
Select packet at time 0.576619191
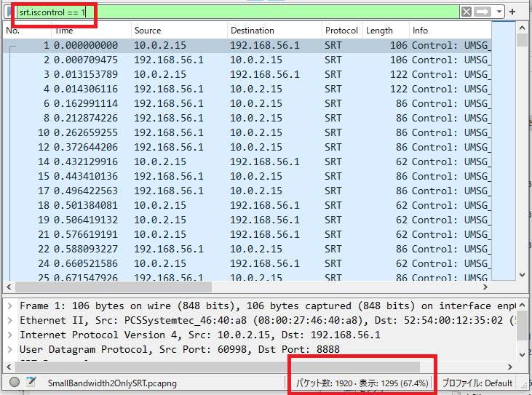pyautogui.click(x=247, y=235)
